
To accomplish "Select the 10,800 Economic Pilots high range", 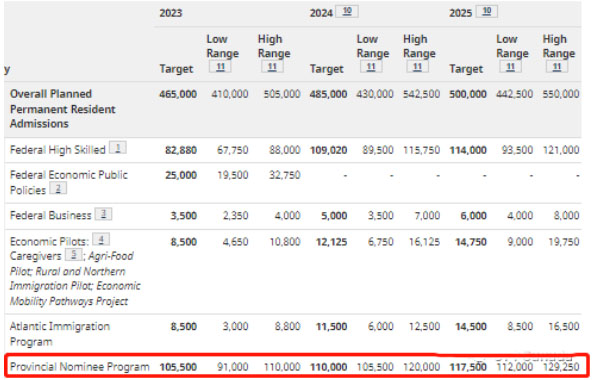I will pos(285,242).
